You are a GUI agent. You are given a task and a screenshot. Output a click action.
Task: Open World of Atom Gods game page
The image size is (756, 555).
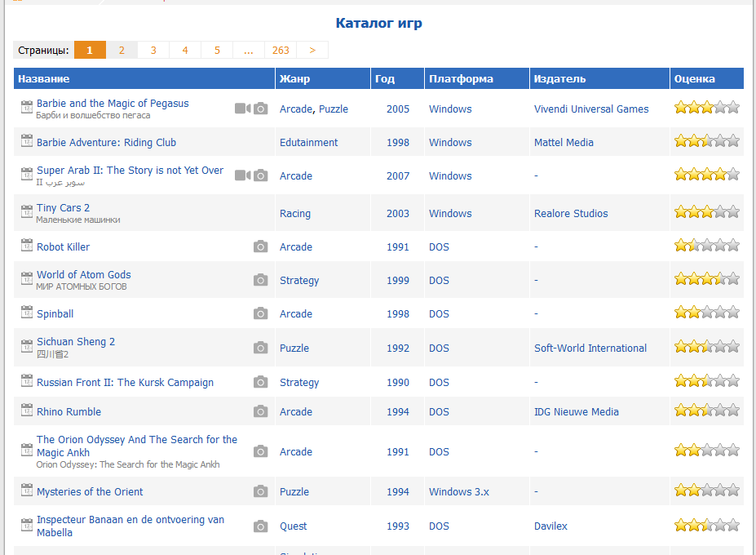coord(84,274)
